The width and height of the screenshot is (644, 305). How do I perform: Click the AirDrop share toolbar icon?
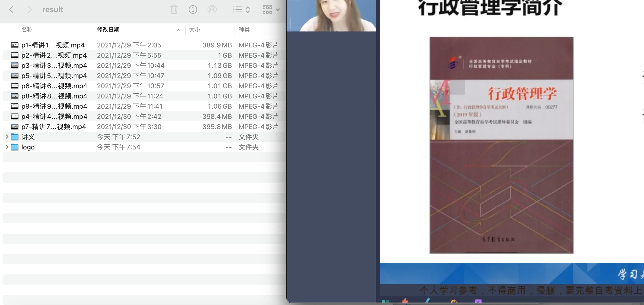212,10
